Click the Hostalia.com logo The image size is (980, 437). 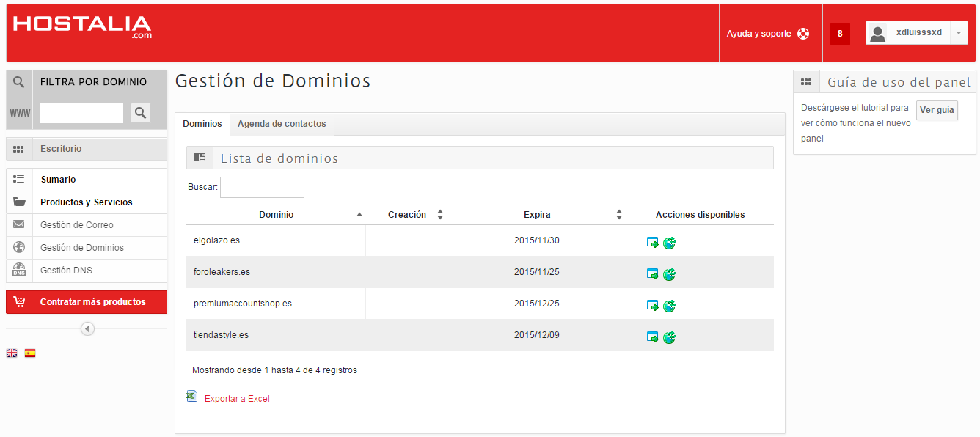(82, 27)
